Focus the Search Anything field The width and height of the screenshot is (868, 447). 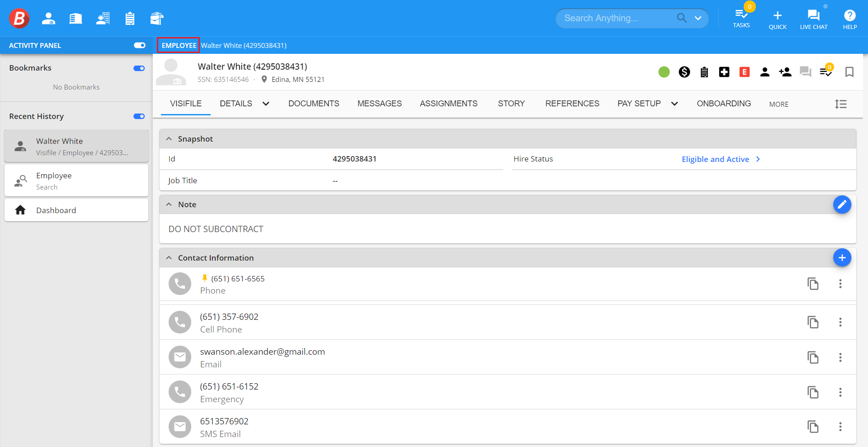click(x=617, y=18)
